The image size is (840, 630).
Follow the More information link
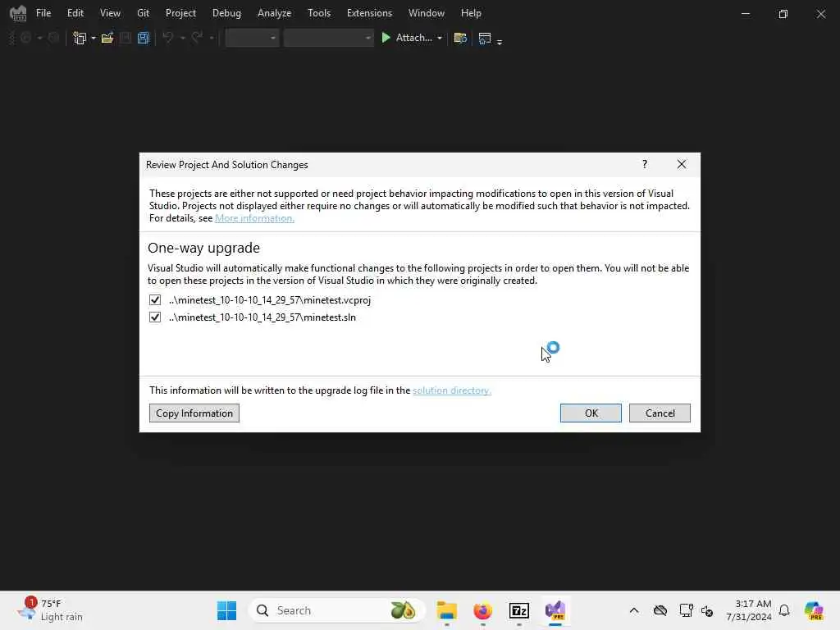click(254, 218)
